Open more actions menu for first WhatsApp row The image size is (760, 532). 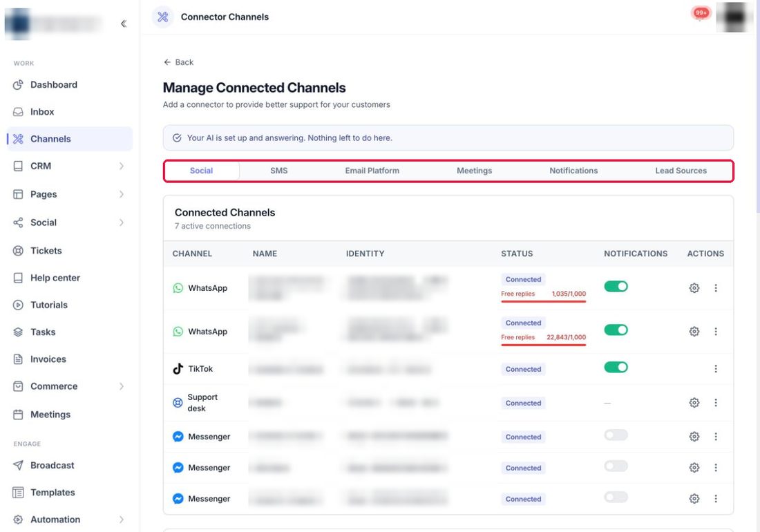[715, 288]
